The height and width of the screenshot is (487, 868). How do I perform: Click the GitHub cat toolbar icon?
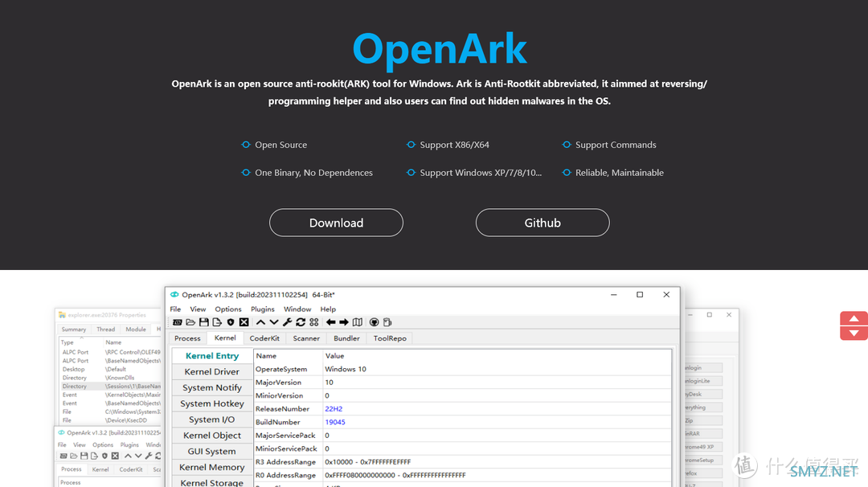coord(375,322)
